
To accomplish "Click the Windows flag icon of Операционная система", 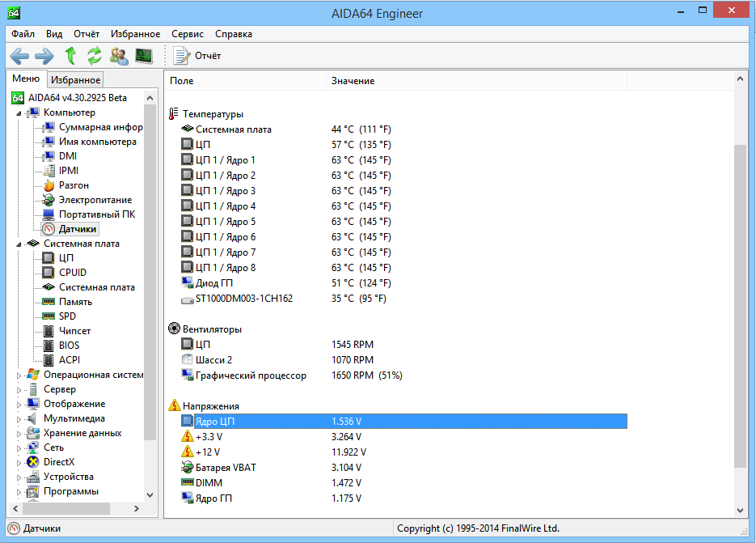I will click(33, 375).
